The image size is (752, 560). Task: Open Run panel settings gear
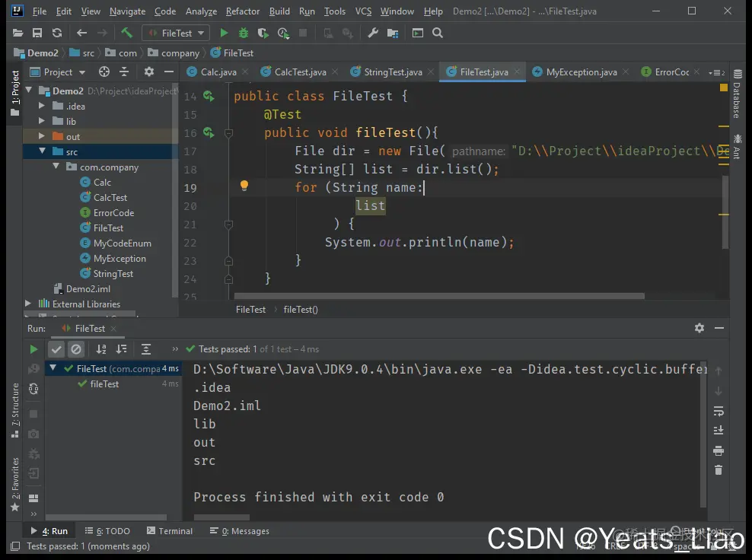[699, 328]
